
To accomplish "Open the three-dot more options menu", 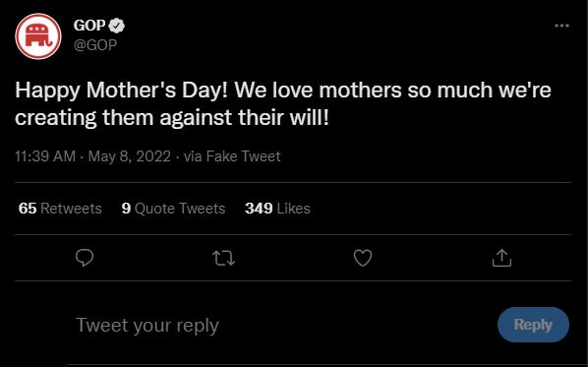I will pos(561,26).
